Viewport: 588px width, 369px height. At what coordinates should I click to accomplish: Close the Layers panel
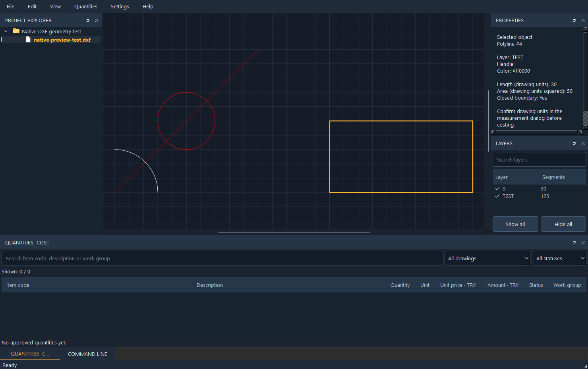click(583, 143)
